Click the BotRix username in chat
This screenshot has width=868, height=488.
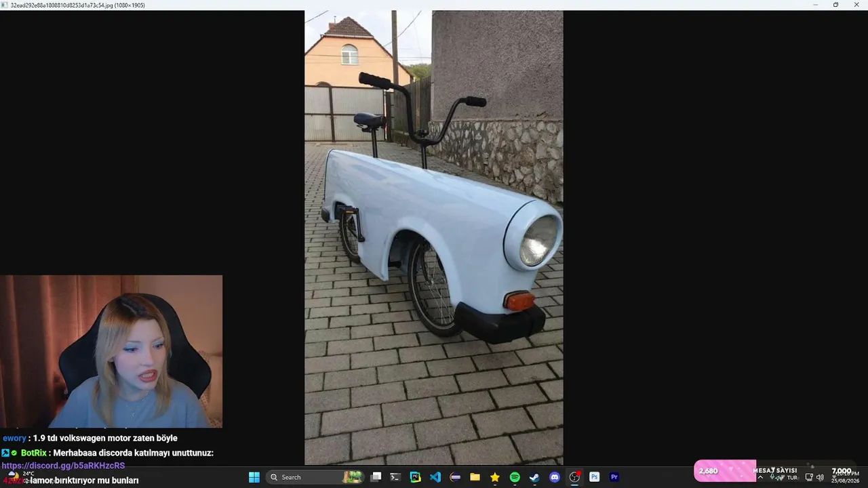tap(33, 453)
